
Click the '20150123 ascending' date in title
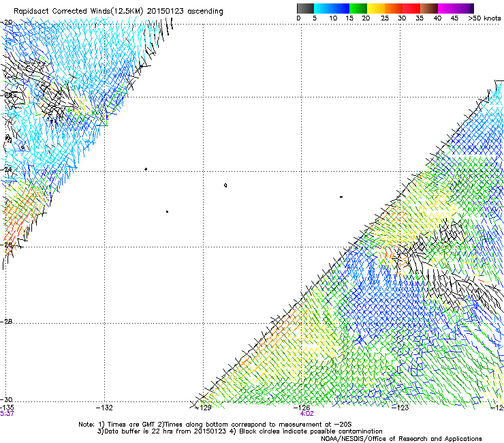pos(185,12)
